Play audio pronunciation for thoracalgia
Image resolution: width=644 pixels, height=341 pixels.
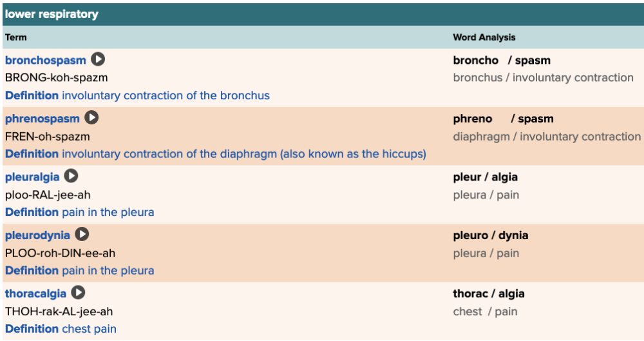(x=79, y=293)
